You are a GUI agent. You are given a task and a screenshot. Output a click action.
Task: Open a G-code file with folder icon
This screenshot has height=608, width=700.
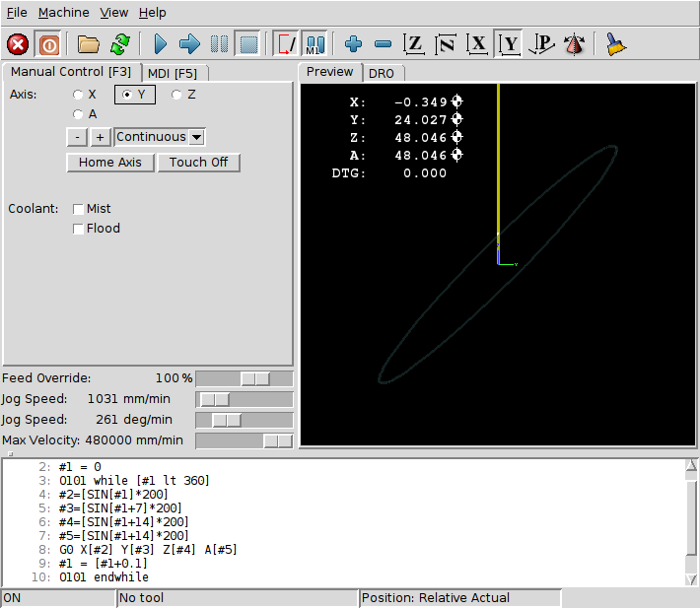88,44
